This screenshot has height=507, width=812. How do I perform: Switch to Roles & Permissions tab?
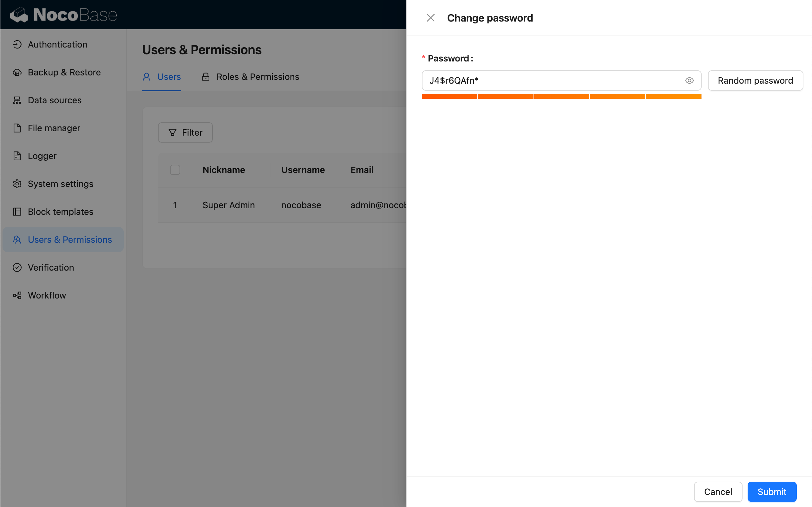[x=250, y=77]
